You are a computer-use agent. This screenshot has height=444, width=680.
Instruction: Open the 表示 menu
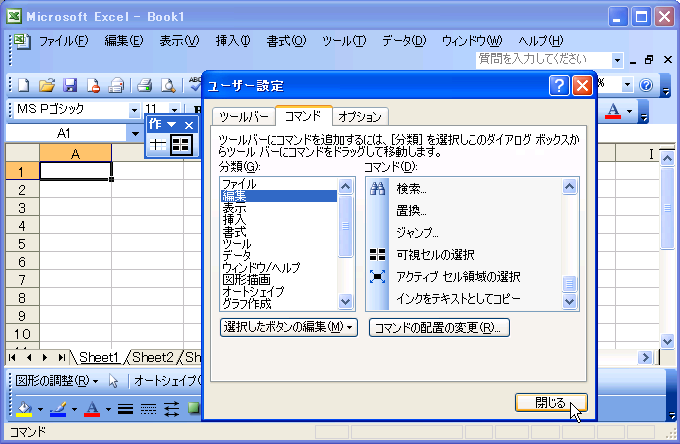[179, 41]
